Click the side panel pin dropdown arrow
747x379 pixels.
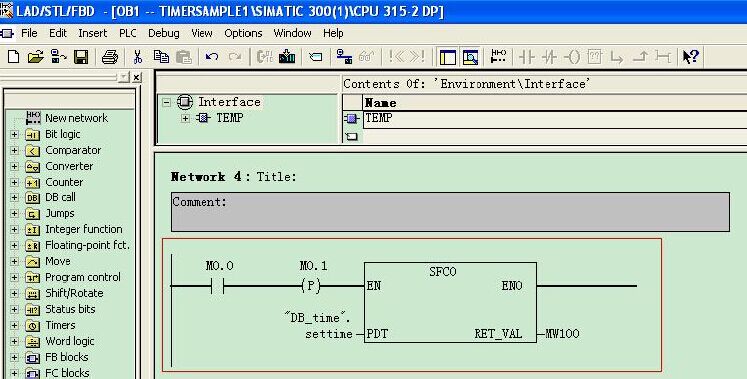(124, 77)
